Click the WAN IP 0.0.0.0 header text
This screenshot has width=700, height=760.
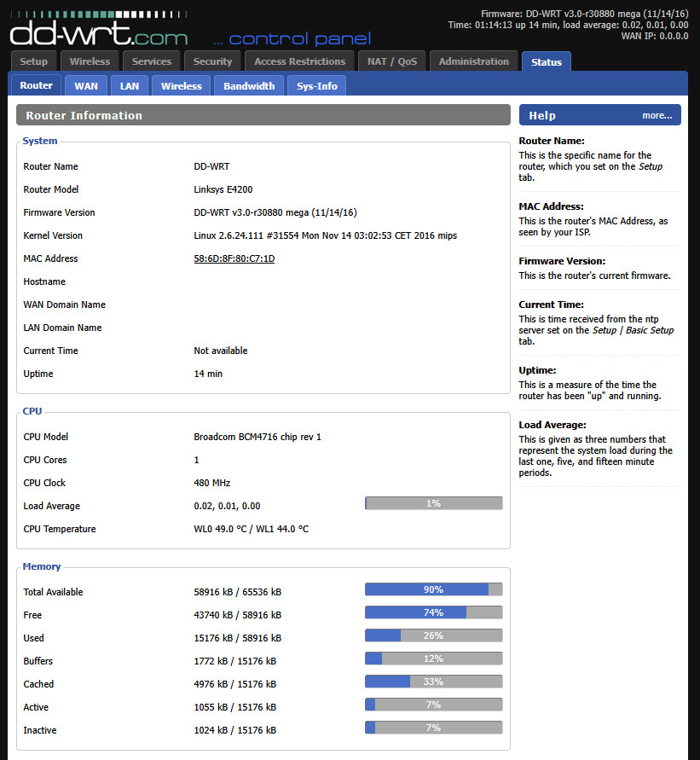[655, 36]
